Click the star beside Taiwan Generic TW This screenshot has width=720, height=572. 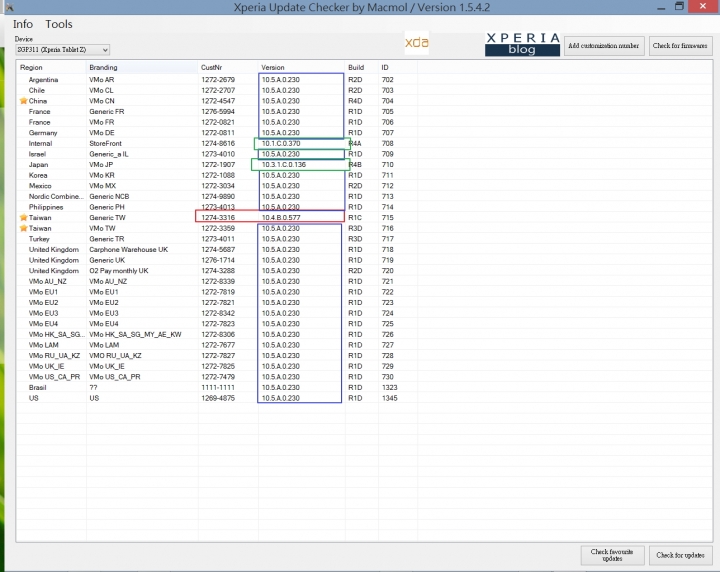tap(23, 218)
